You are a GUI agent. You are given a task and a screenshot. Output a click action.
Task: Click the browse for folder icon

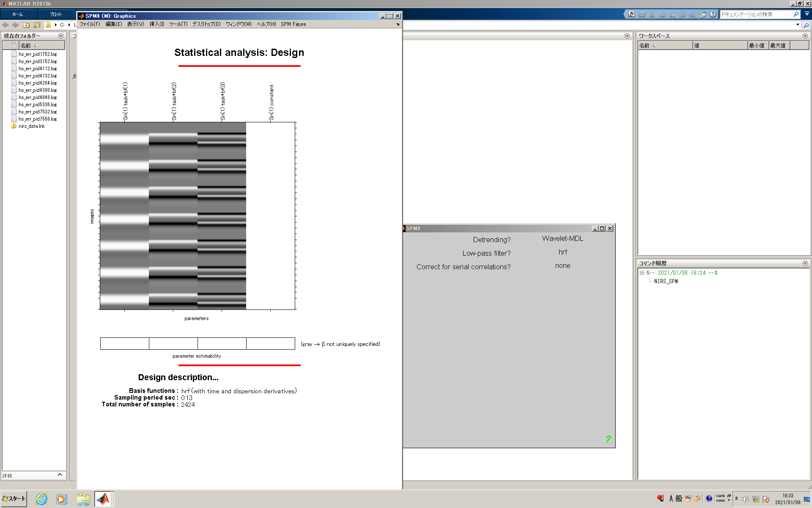coord(37,25)
